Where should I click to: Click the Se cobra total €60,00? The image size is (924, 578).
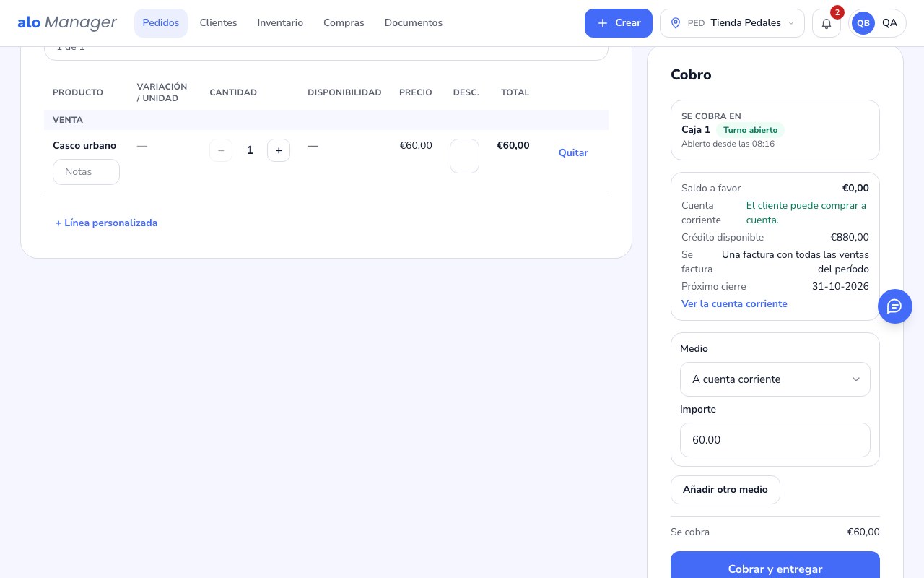pos(863,532)
